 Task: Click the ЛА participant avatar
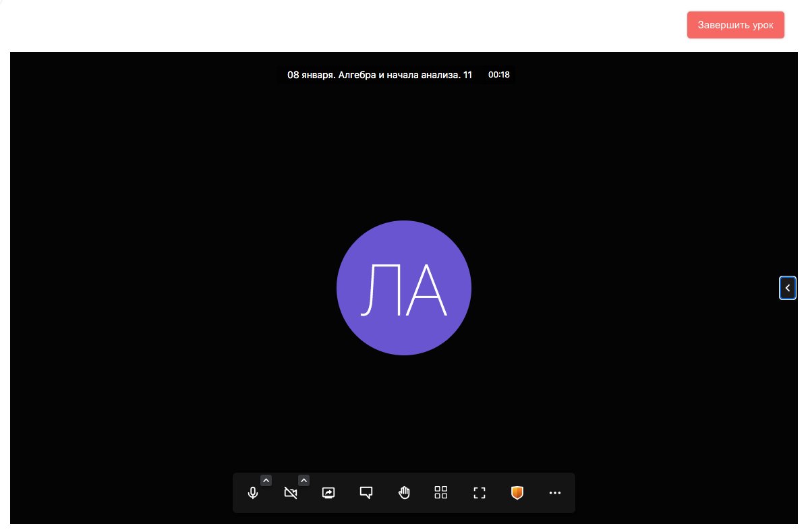tap(404, 288)
